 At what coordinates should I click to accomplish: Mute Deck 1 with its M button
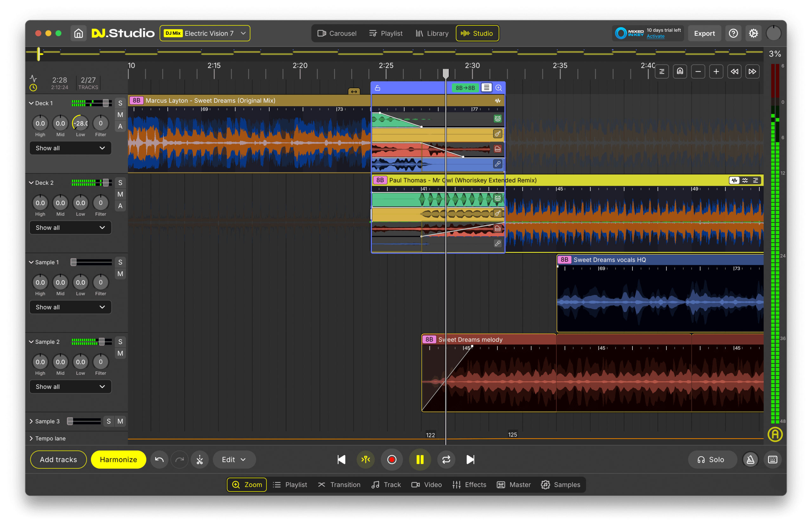[x=120, y=114]
